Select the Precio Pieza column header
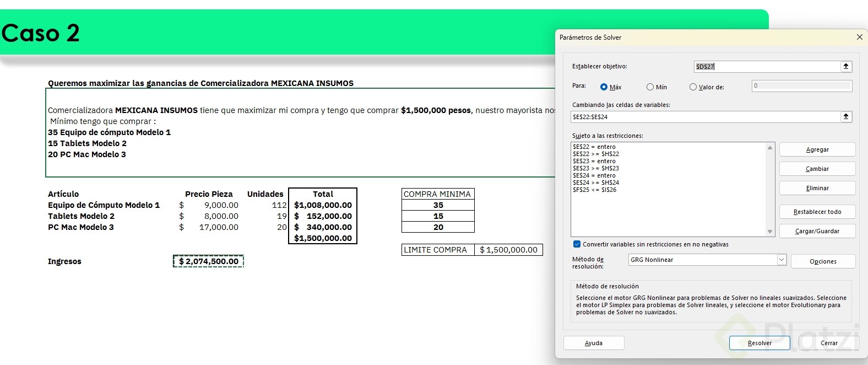 (x=209, y=194)
